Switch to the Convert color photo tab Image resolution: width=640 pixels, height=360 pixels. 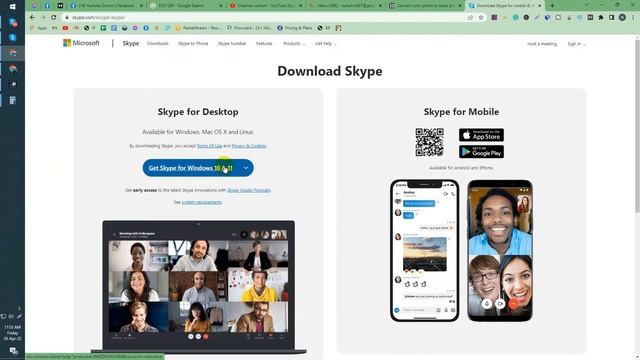coord(424,6)
